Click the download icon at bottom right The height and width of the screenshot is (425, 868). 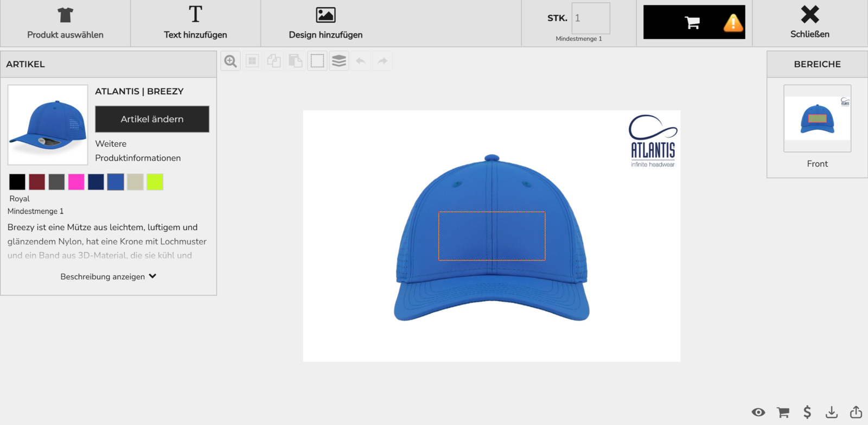coord(831,413)
